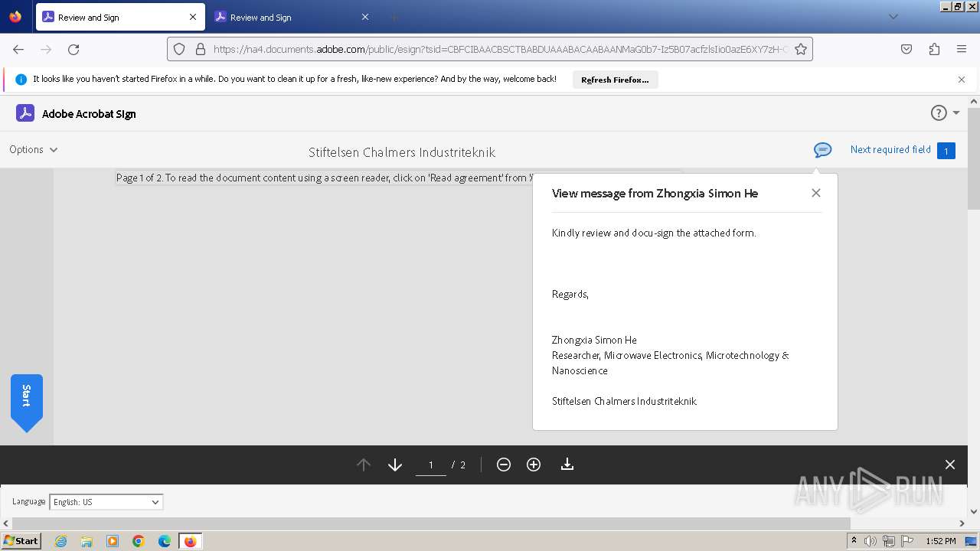The width and height of the screenshot is (980, 551).
Task: Click the document title Stiftelsen Chalmers Industriteknik
Action: [402, 152]
